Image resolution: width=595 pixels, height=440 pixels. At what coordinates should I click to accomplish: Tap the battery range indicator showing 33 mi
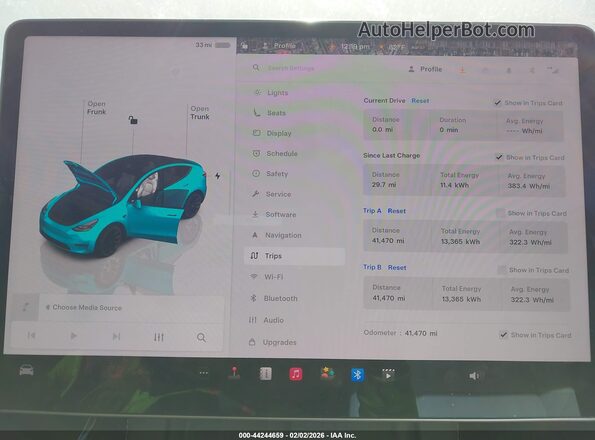[212, 45]
